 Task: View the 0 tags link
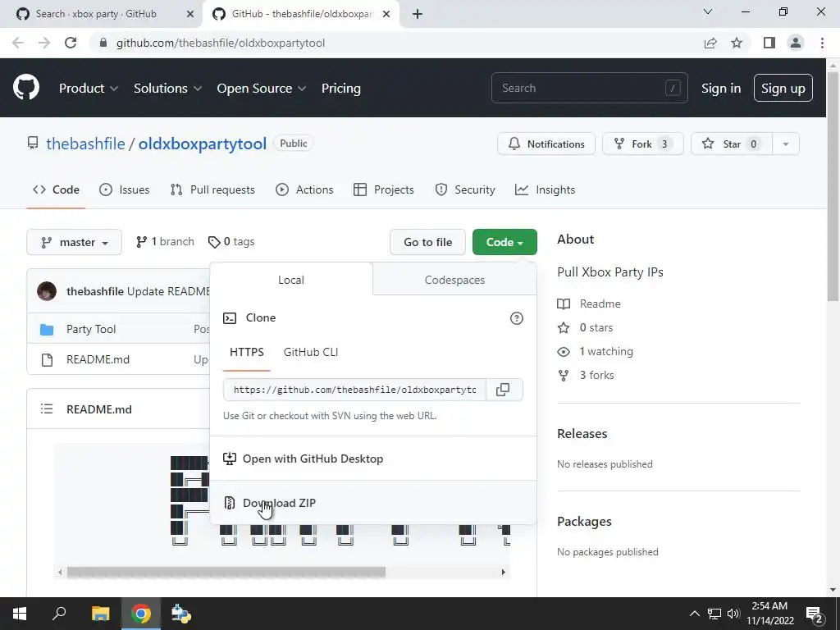pyautogui.click(x=231, y=242)
